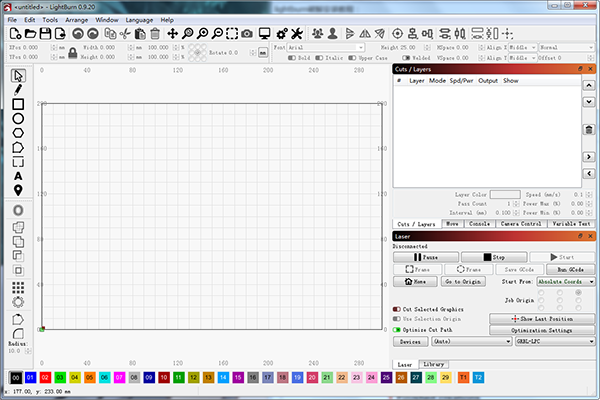Toggle the aspect ratio lock icon
This screenshot has width=600, height=400.
pos(73,53)
